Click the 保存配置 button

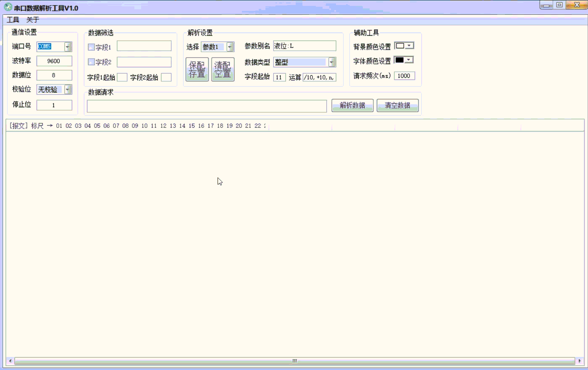click(197, 69)
